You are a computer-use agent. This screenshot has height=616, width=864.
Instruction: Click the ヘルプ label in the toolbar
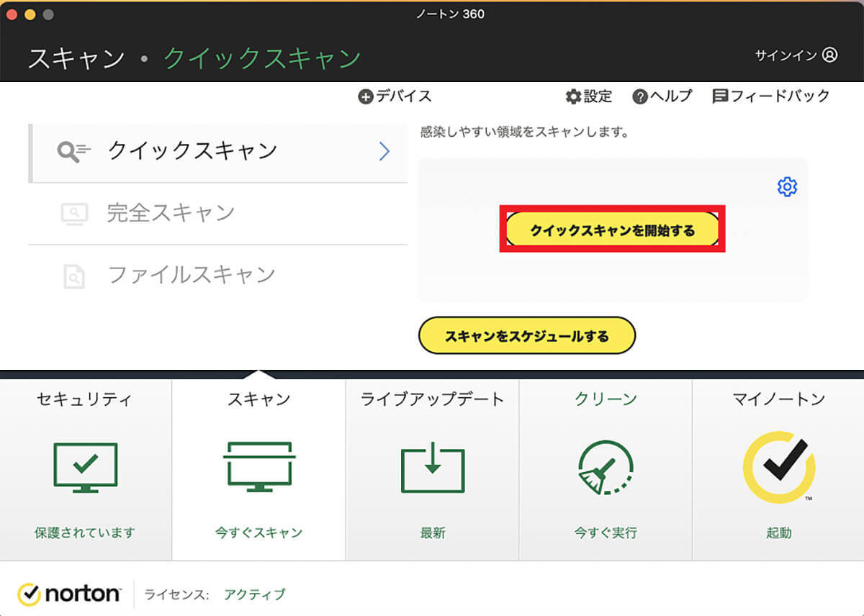(671, 96)
